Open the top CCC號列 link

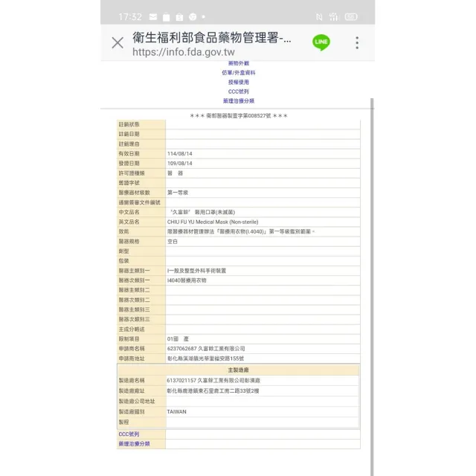(238, 91)
